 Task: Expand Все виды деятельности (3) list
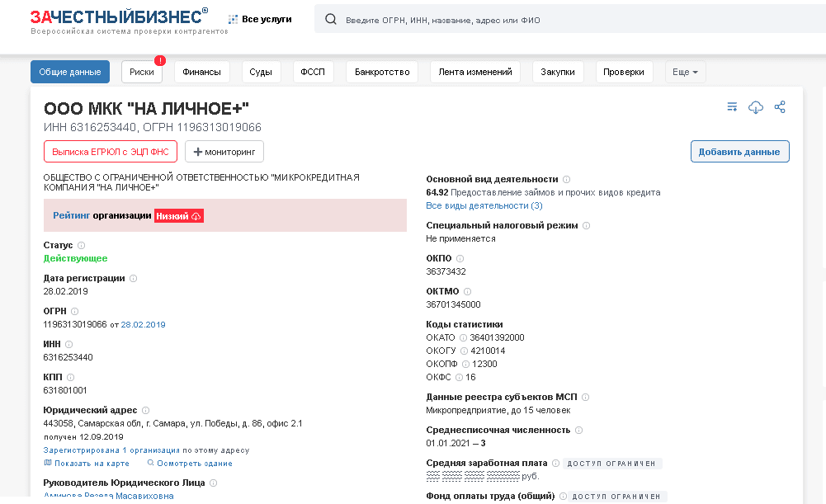point(484,205)
